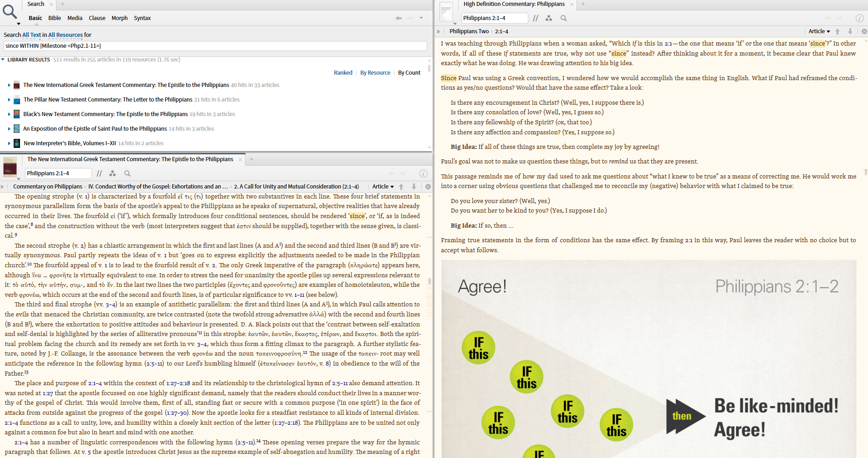Open Commentary on Philippians breadcrumb
Image resolution: width=868 pixels, height=458 pixels.
48,187
